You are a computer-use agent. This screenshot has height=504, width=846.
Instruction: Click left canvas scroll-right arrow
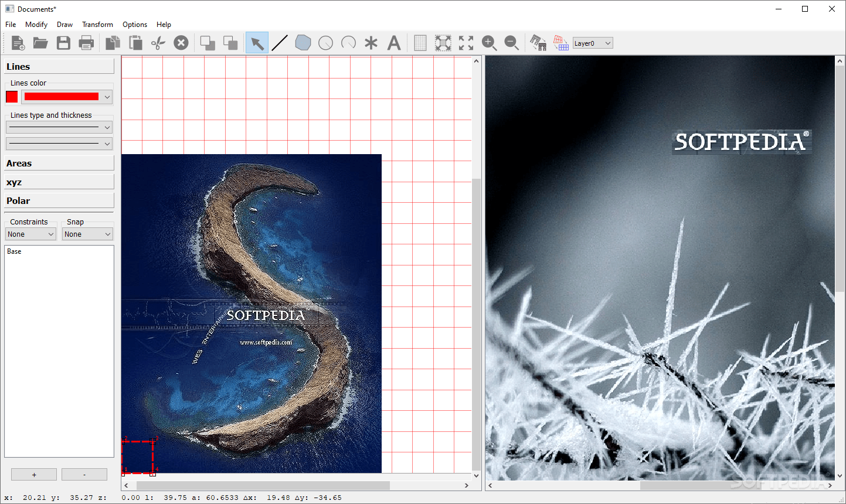point(467,485)
